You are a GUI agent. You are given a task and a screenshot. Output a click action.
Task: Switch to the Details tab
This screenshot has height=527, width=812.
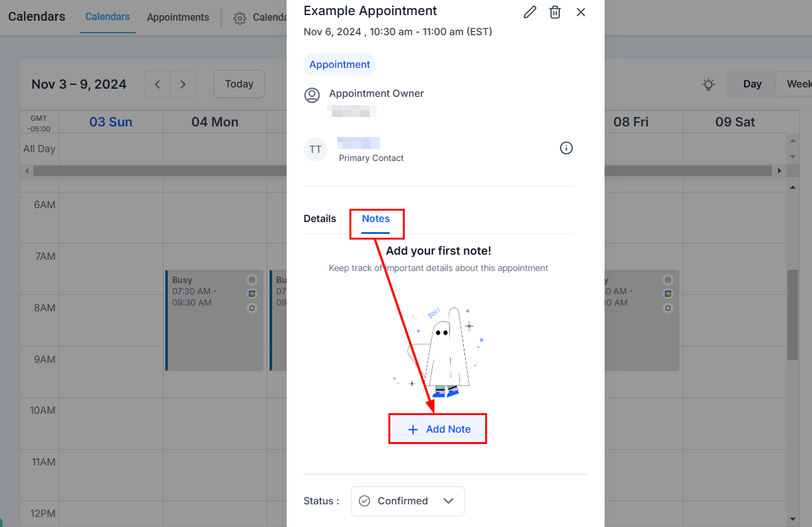320,219
